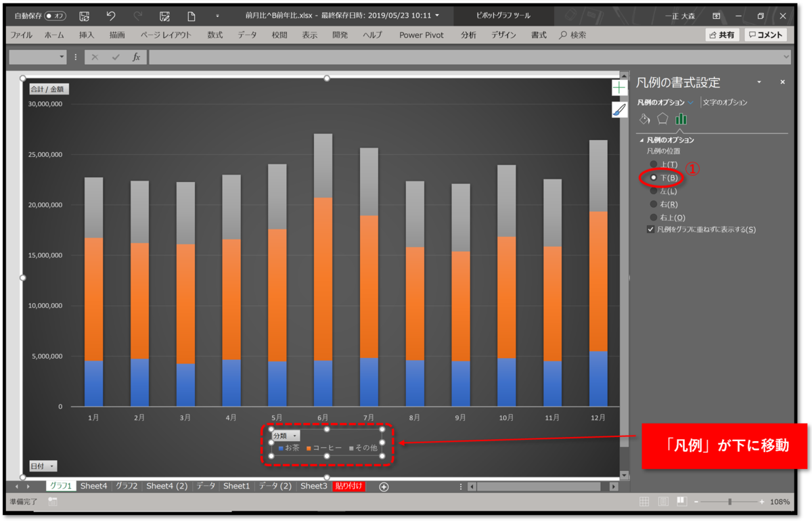Screen dimensions: 812x521
Task: Click the 共有 share button
Action: pos(722,35)
